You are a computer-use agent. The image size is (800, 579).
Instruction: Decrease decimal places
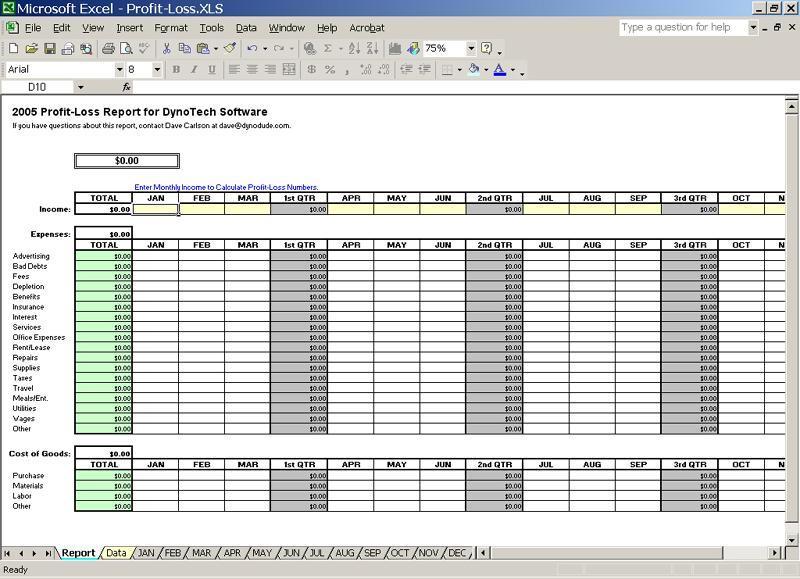(384, 69)
